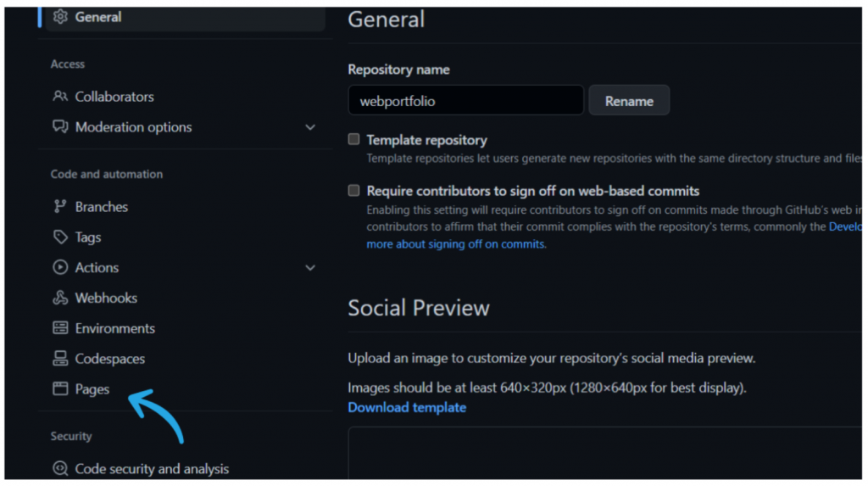Viewport: 868px width, 486px height.
Task: Click the social preview image upload area
Action: (604, 453)
